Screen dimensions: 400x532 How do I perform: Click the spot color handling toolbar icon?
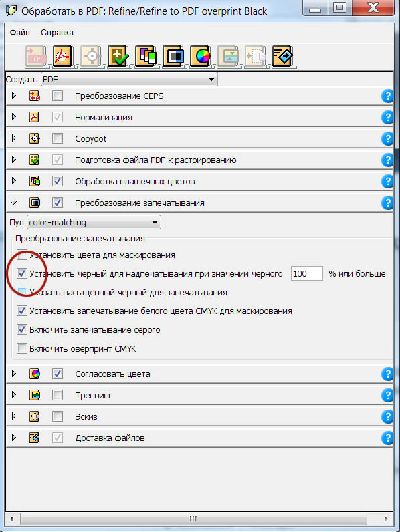pos(146,56)
